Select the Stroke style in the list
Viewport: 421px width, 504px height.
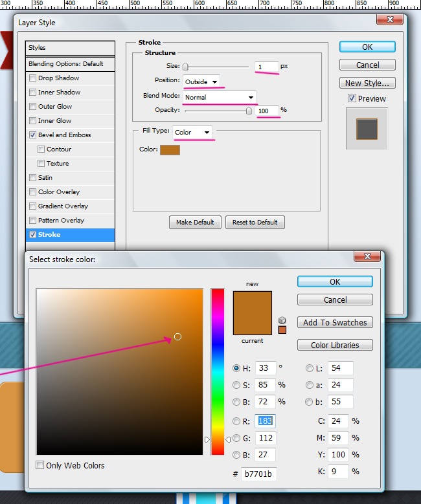(70, 235)
